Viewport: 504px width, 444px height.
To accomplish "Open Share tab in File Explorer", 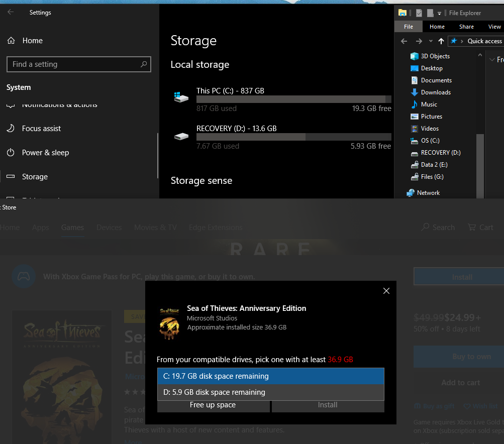I will point(466,27).
